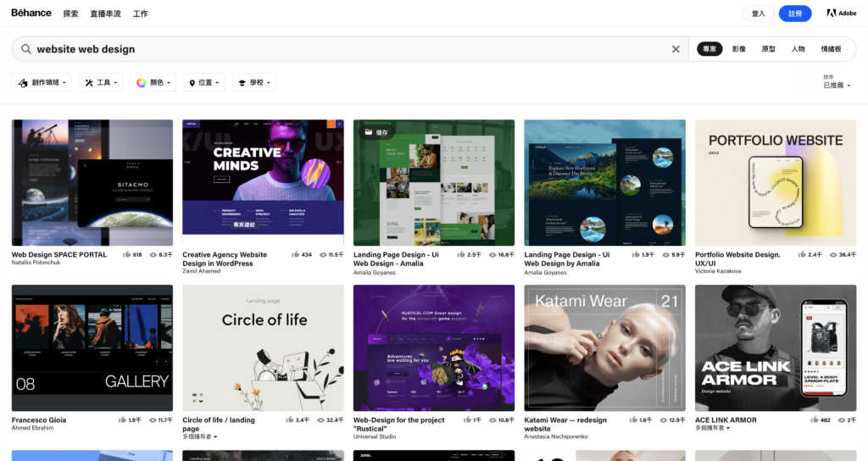Image resolution: width=868 pixels, height=461 pixels.
Task: Switch to the 影像 search tab
Action: [739, 49]
